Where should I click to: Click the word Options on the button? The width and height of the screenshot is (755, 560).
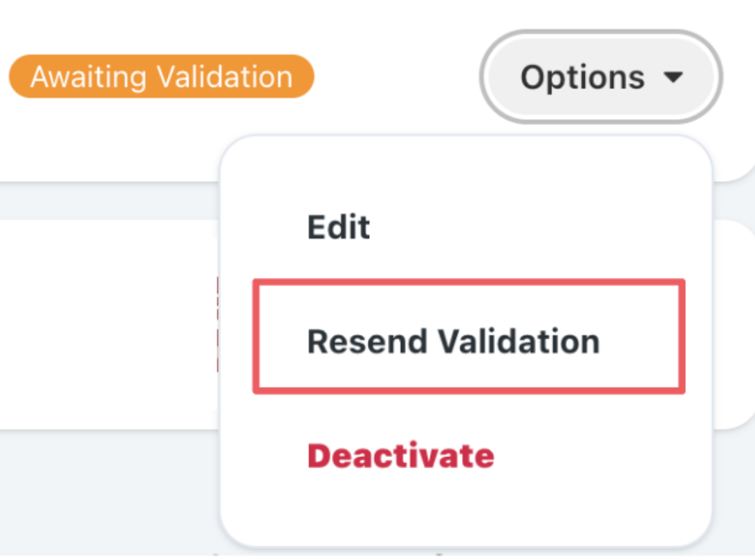click(x=582, y=77)
